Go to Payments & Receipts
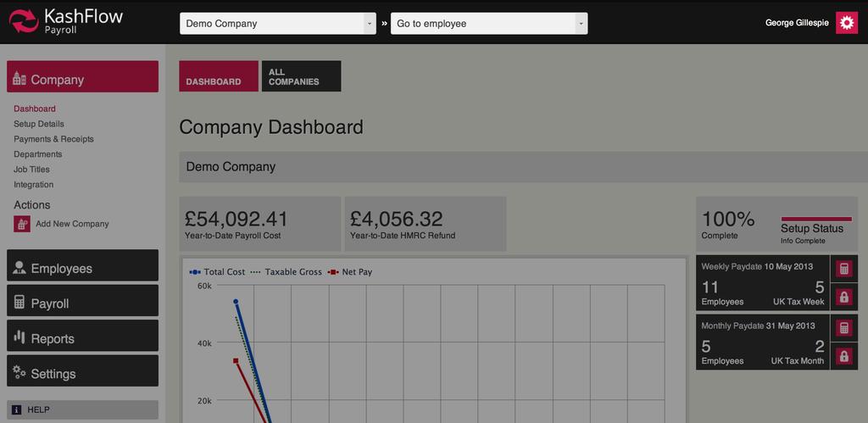This screenshot has height=423, width=868. tap(53, 139)
